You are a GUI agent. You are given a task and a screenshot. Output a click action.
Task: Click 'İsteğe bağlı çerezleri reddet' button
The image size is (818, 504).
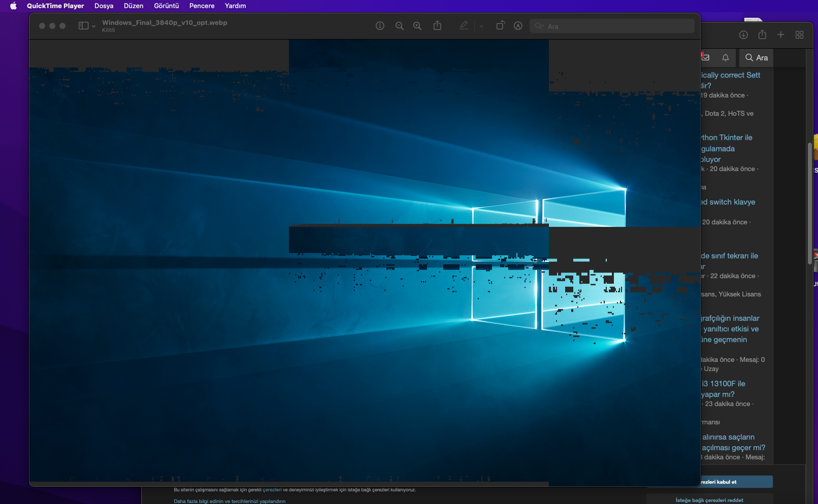[x=709, y=500]
